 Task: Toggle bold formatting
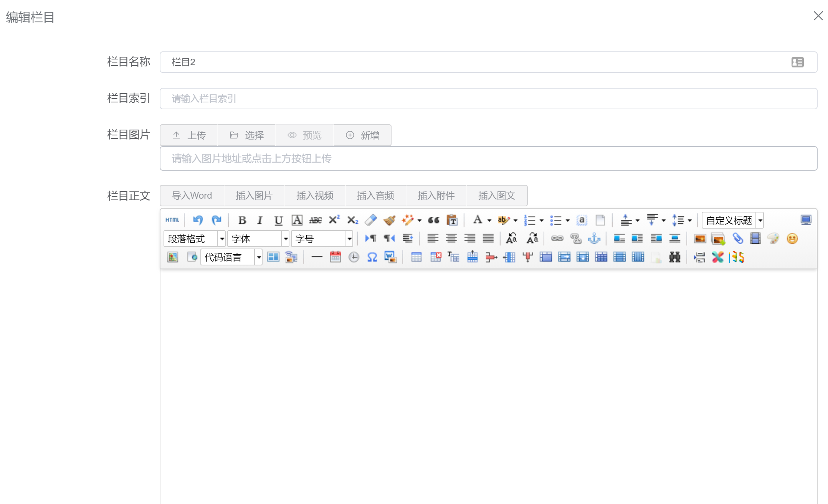pyautogui.click(x=242, y=220)
